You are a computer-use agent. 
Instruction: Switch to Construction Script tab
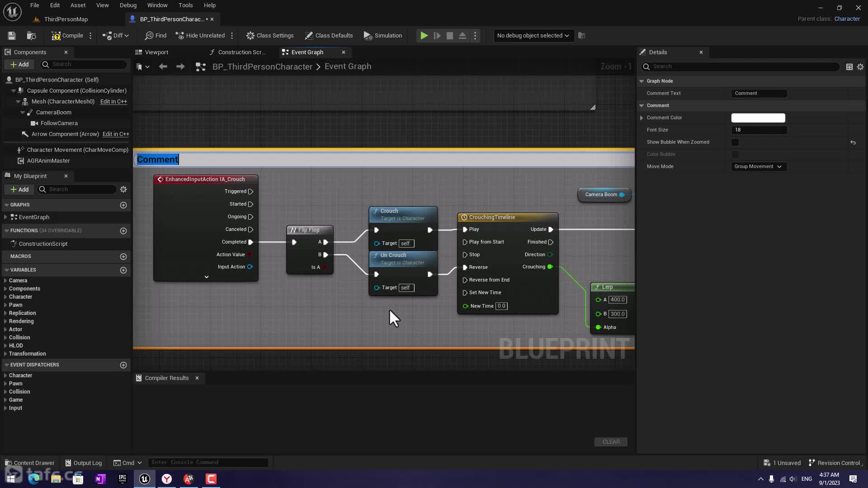pyautogui.click(x=241, y=52)
